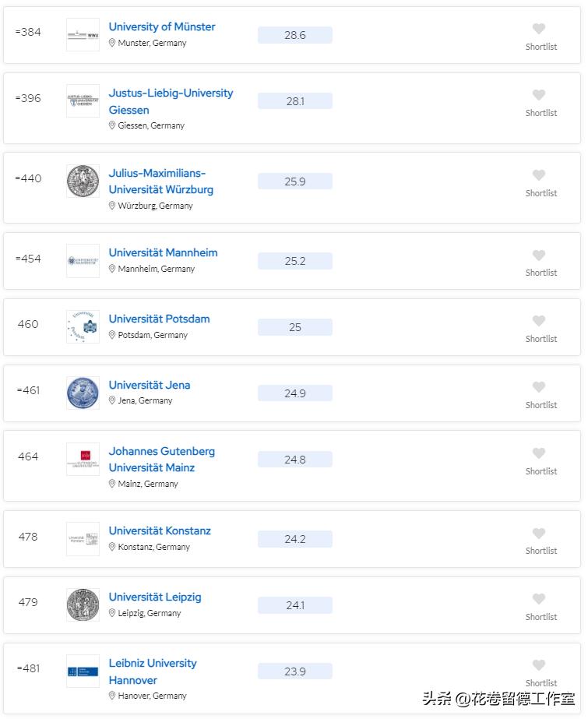Click location pin icon for Mainz, Germany

pos(112,484)
